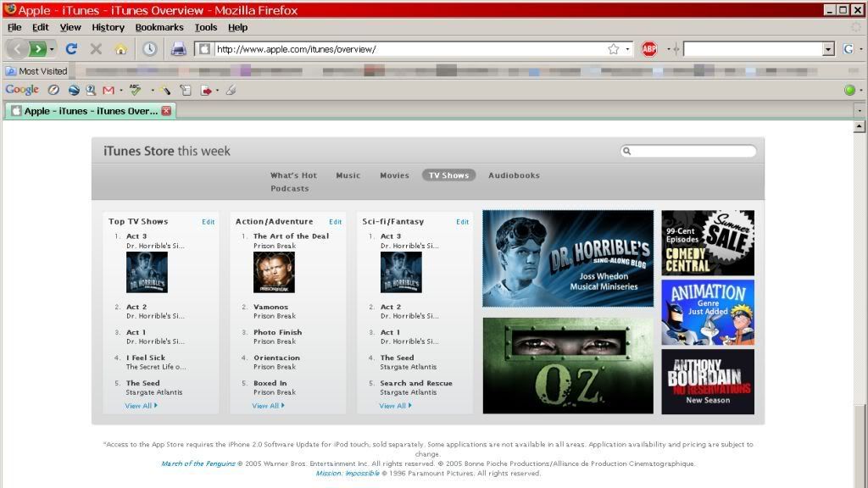The height and width of the screenshot is (488, 868).
Task: Open the Mission: Impossible link
Action: 348,473
